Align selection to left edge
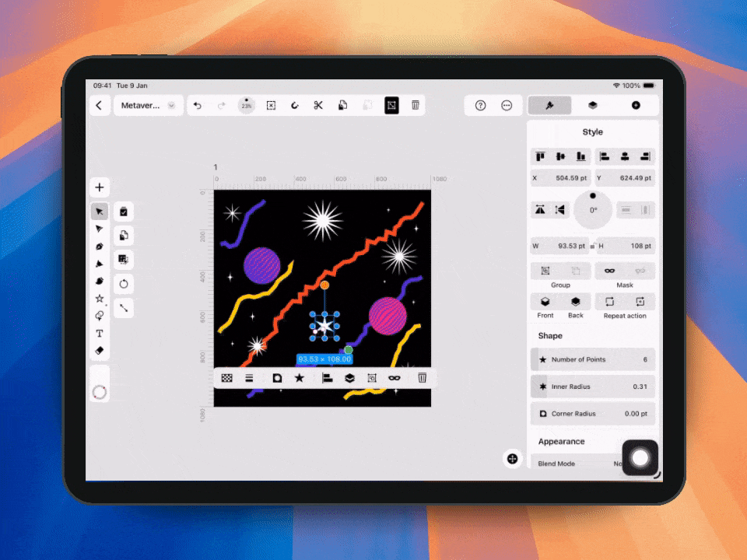Image resolution: width=747 pixels, height=560 pixels. click(605, 156)
